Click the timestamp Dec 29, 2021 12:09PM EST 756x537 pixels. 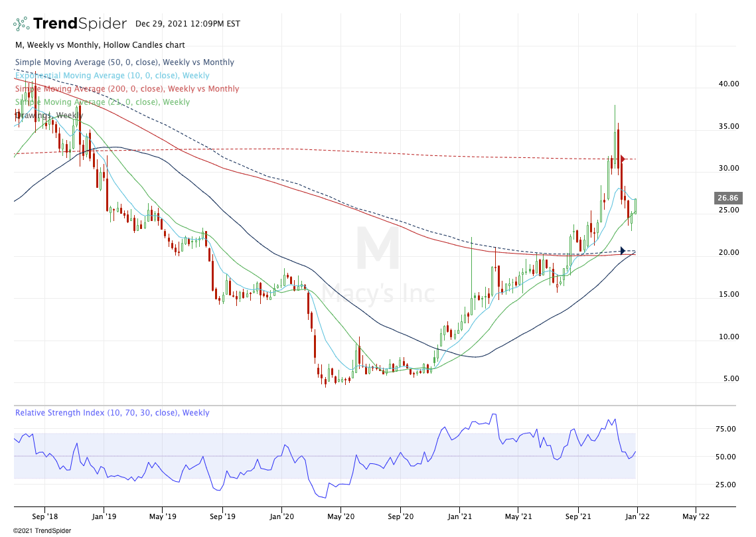(x=188, y=24)
